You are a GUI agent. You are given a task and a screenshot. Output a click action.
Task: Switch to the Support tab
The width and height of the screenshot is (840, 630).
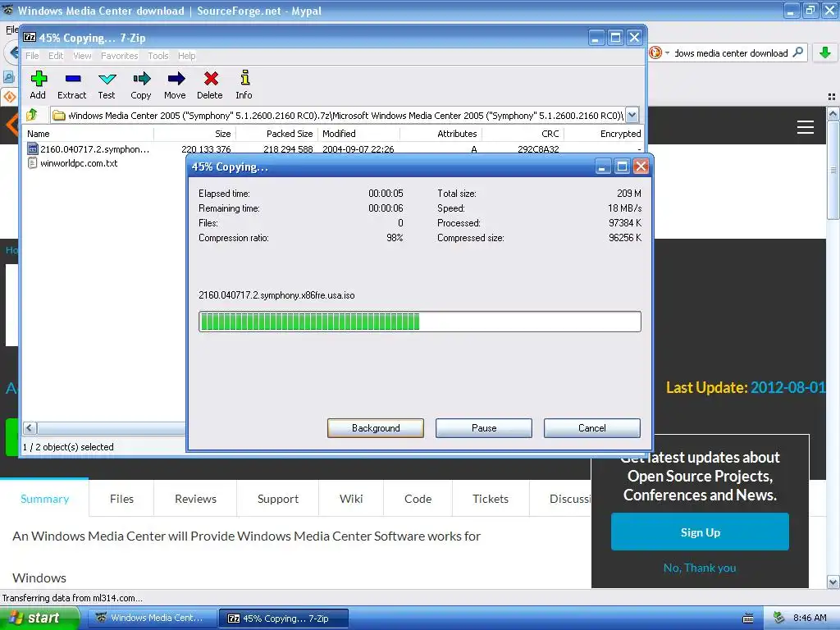pyautogui.click(x=278, y=499)
